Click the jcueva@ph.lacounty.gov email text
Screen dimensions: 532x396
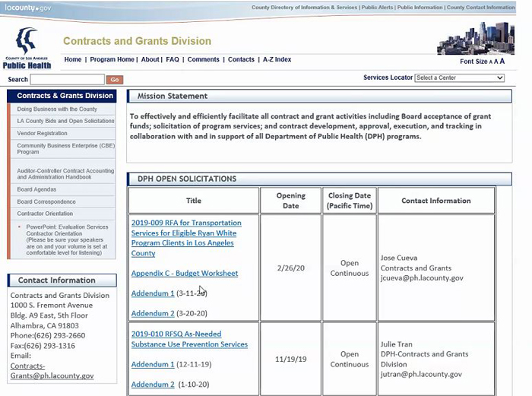pyautogui.click(x=422, y=278)
